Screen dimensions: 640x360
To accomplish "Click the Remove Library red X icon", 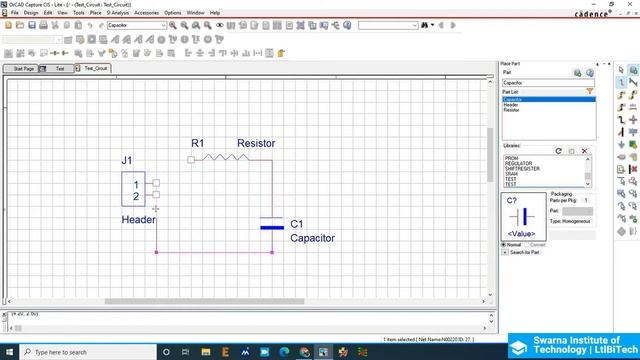I will click(584, 151).
